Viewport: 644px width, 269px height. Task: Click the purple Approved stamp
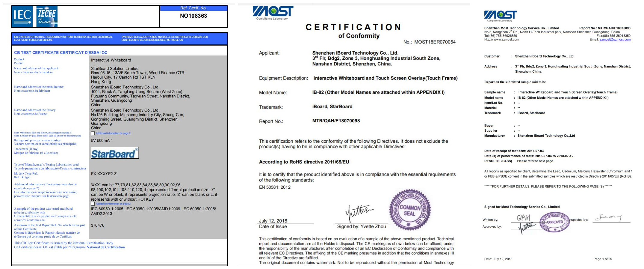coord(554,222)
